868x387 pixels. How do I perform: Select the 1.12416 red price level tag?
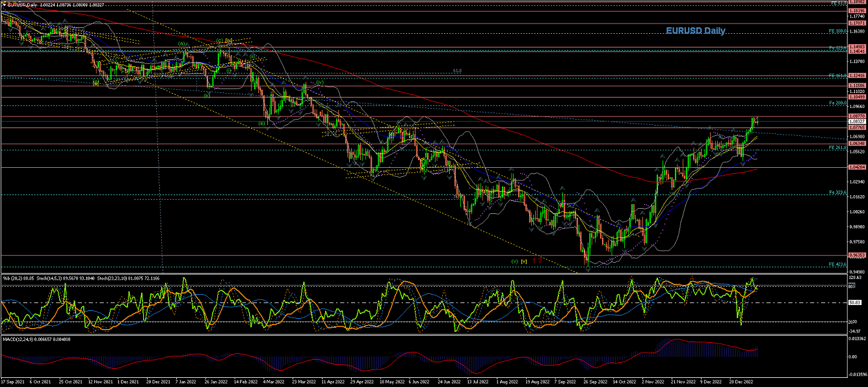[x=857, y=76]
